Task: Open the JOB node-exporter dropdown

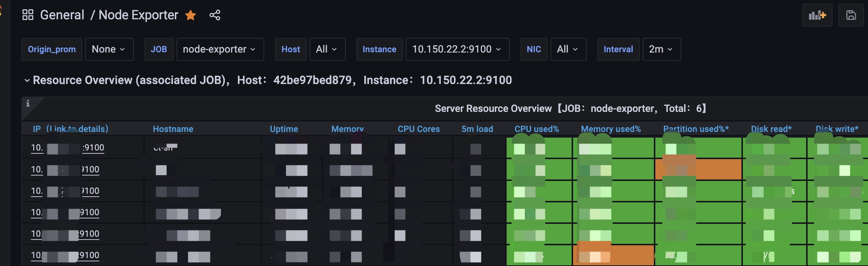Action: (220, 49)
